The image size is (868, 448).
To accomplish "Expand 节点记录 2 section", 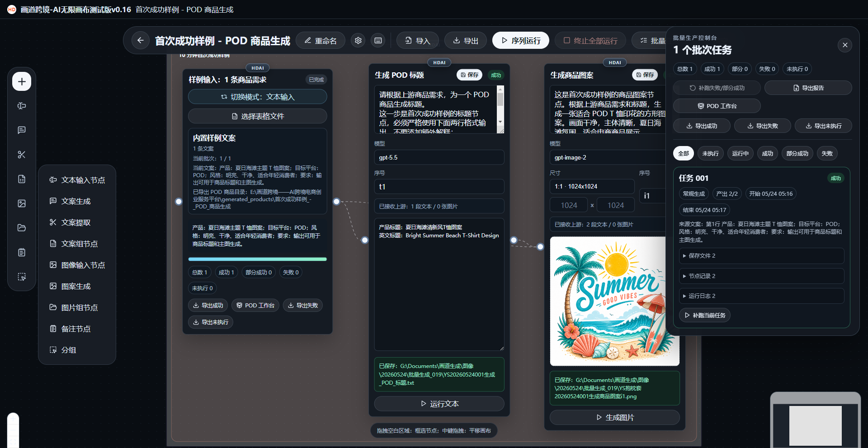I will coord(761,276).
